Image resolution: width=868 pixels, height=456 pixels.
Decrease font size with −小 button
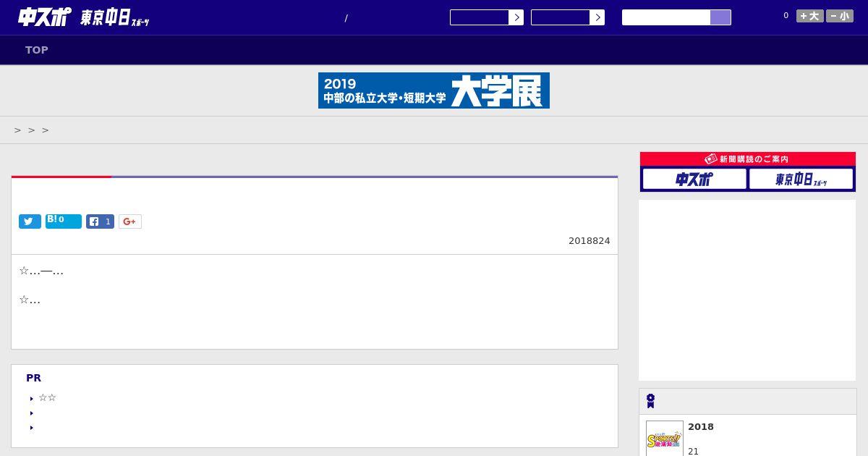tap(840, 16)
